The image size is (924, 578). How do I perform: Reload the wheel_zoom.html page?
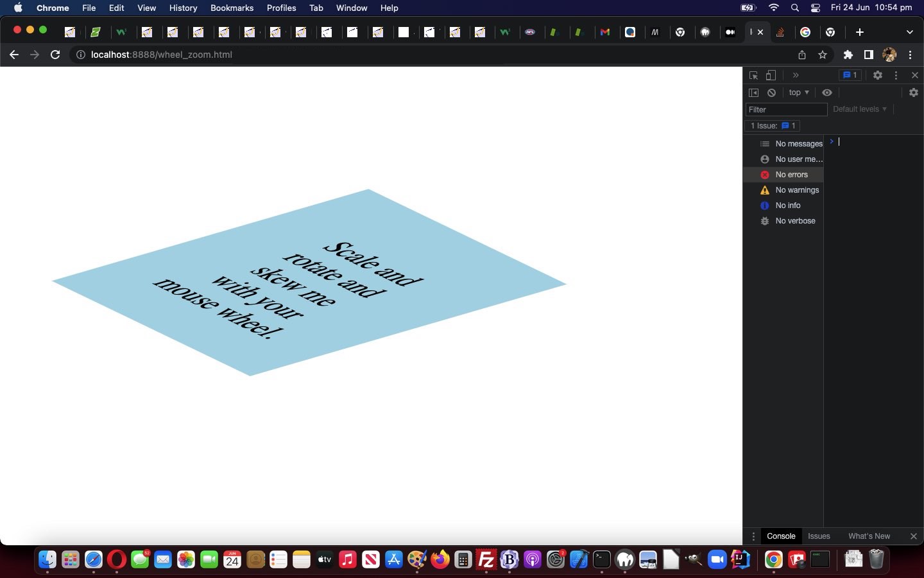55,55
